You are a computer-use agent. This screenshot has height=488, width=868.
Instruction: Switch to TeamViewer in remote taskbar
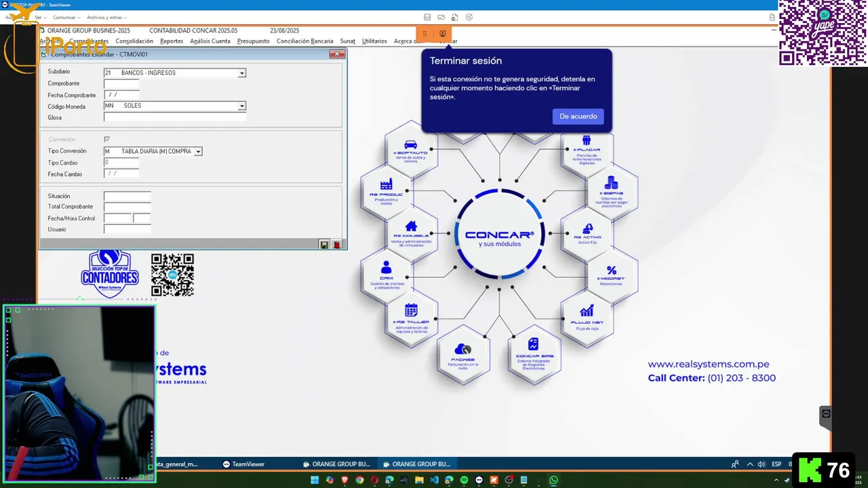tap(244, 464)
